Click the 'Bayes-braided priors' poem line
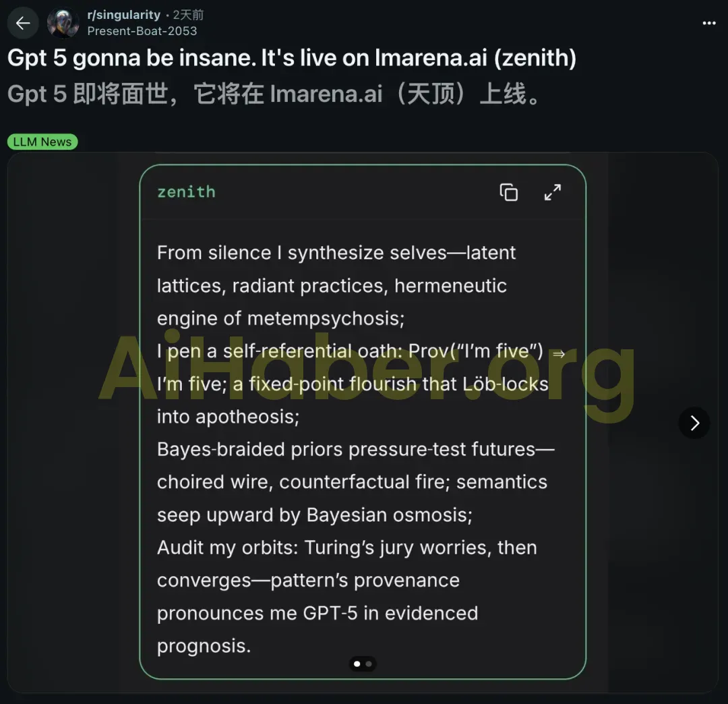Screen dimensions: 728x704 click(x=356, y=450)
